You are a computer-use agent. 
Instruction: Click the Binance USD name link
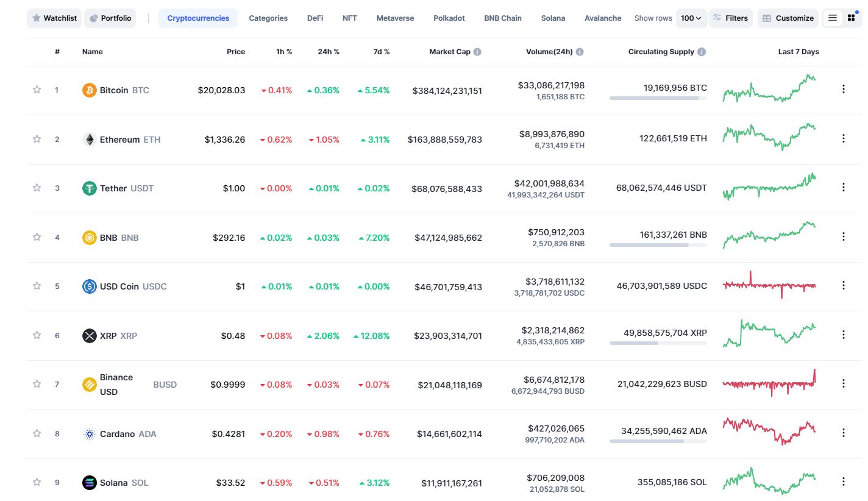116,384
